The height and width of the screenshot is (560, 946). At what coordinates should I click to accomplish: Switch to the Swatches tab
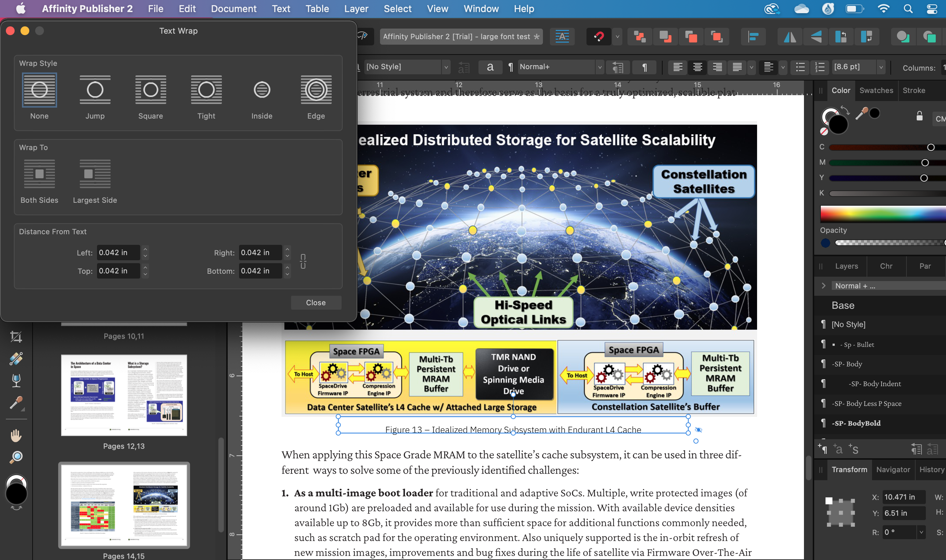point(876,90)
